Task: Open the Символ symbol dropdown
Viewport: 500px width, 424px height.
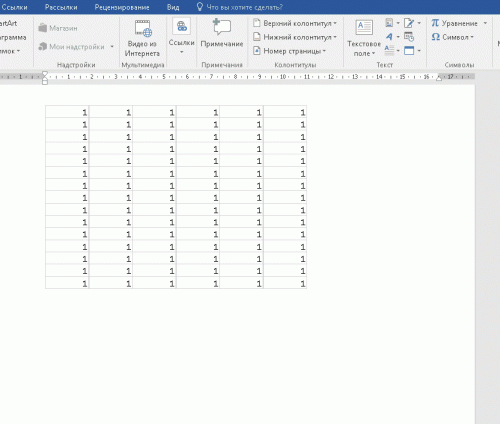Action: (x=452, y=37)
